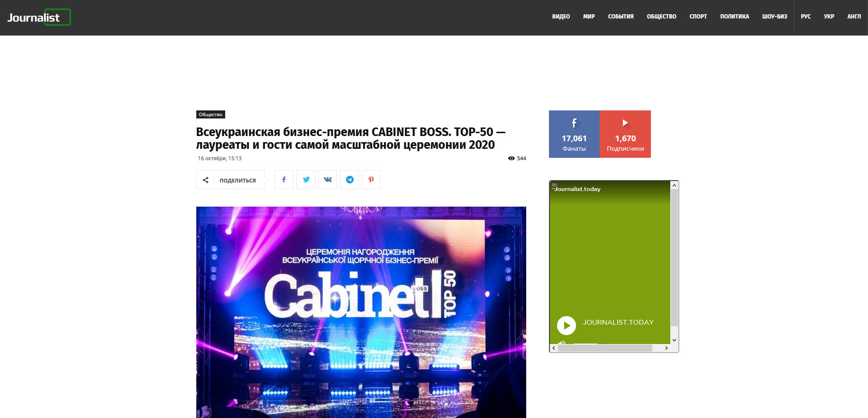Select the РУС language option
The height and width of the screenshot is (418, 868).
point(805,17)
